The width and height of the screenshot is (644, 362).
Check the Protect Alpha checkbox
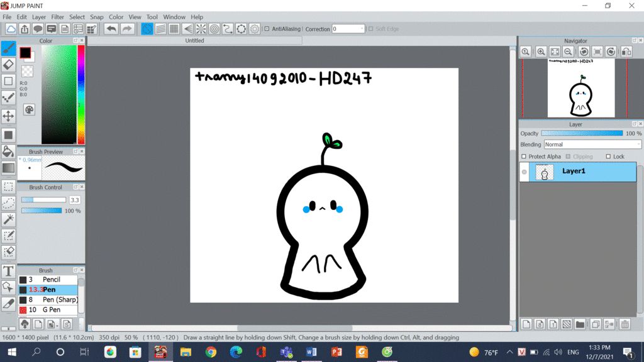[x=524, y=156]
